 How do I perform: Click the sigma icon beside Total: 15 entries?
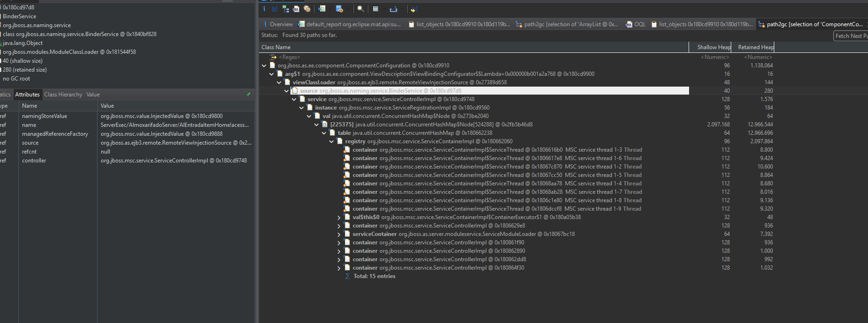click(348, 276)
